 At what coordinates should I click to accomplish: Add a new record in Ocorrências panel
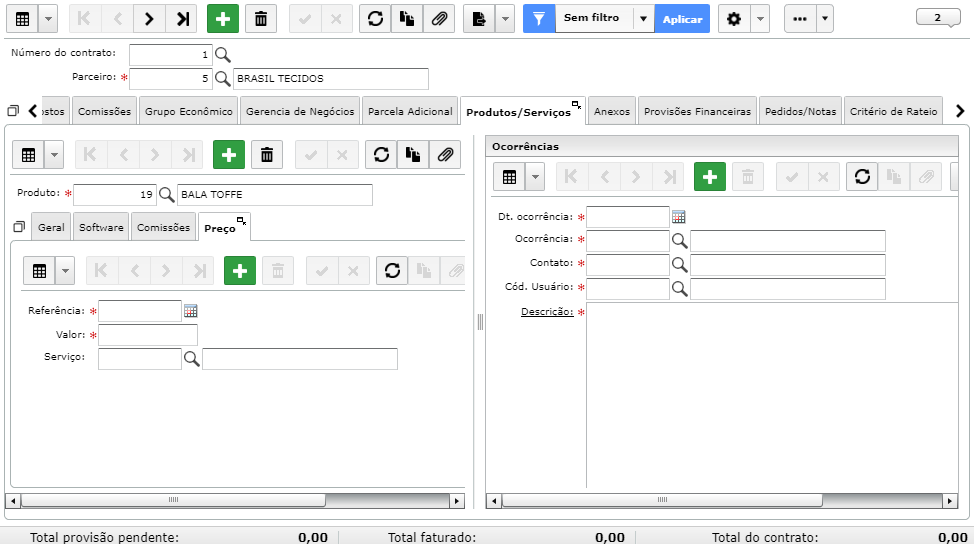click(709, 177)
